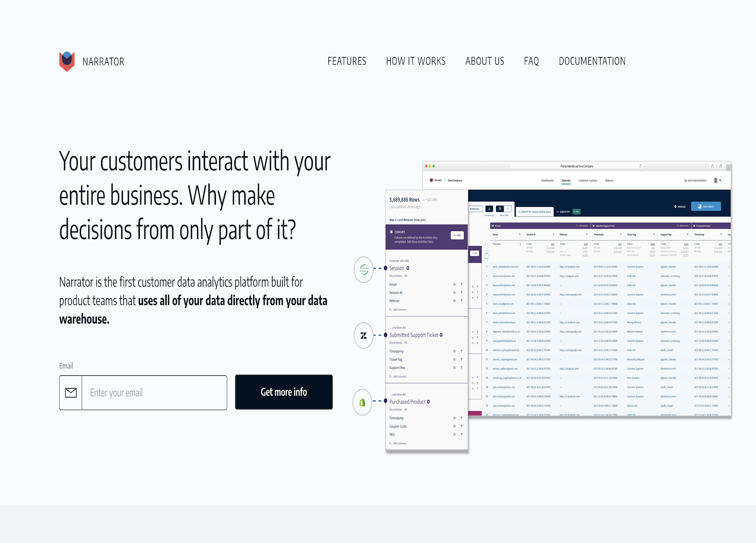
Task: Click the browser reload icon in address bar
Action: click(x=641, y=166)
